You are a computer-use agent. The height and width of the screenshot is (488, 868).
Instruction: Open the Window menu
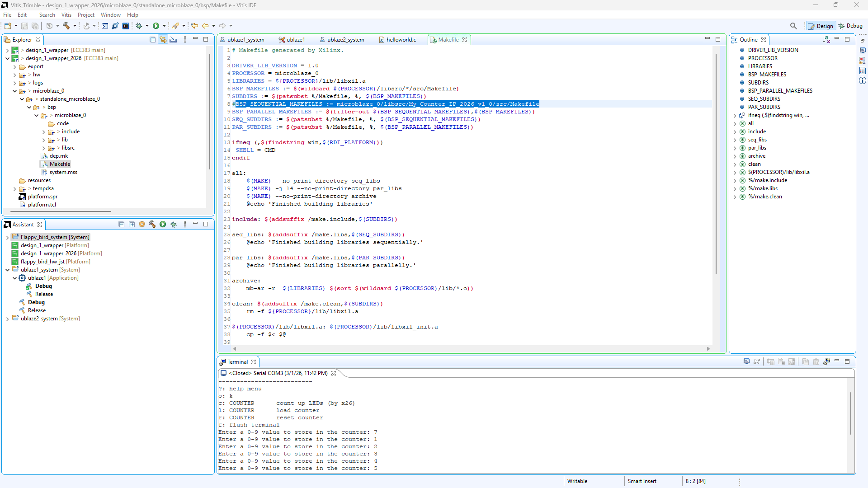[x=110, y=14]
